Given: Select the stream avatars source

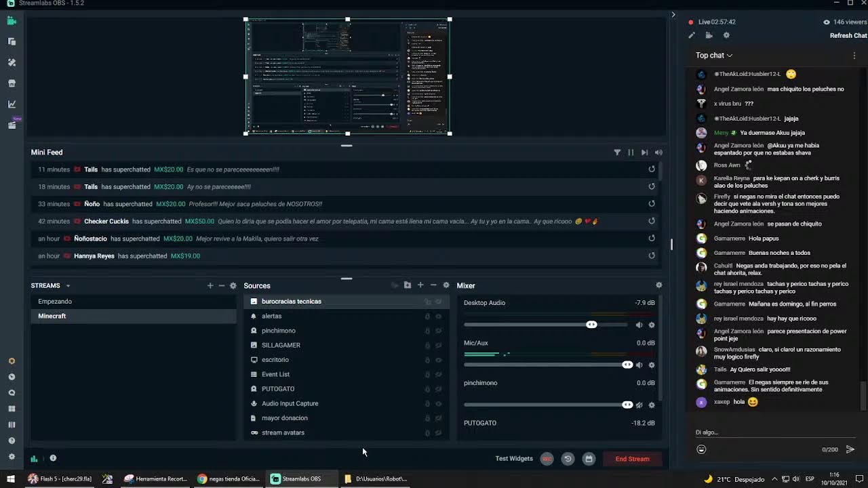Looking at the screenshot, I should click(346, 432).
